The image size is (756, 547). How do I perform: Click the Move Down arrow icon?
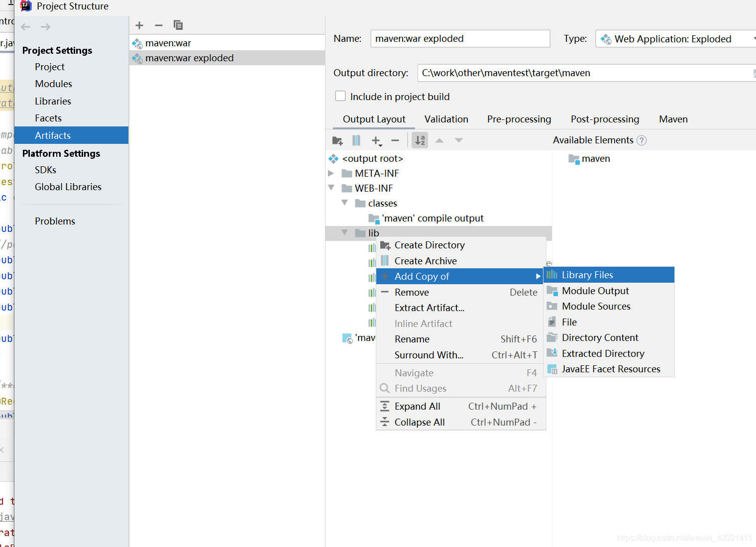pos(459,140)
